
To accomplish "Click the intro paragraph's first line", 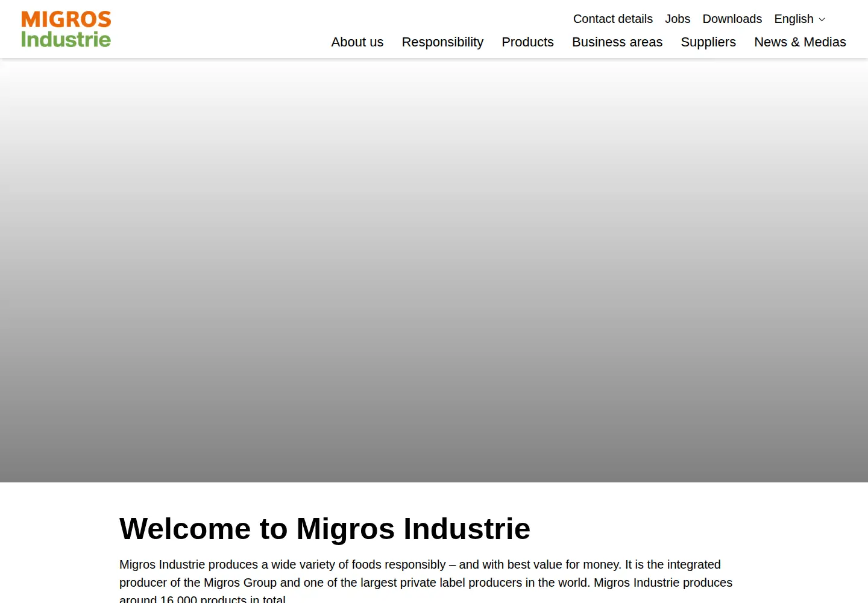I will tap(420, 564).
